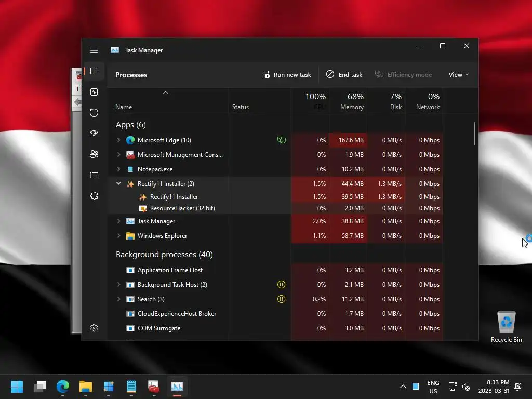The height and width of the screenshot is (399, 532).
Task: Open the View dropdown menu
Action: click(459, 75)
